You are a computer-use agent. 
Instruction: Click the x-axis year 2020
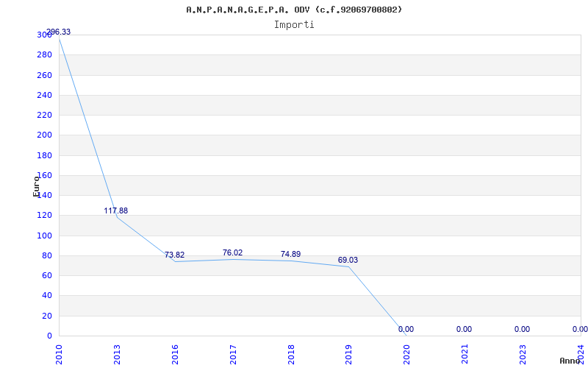pyautogui.click(x=406, y=354)
